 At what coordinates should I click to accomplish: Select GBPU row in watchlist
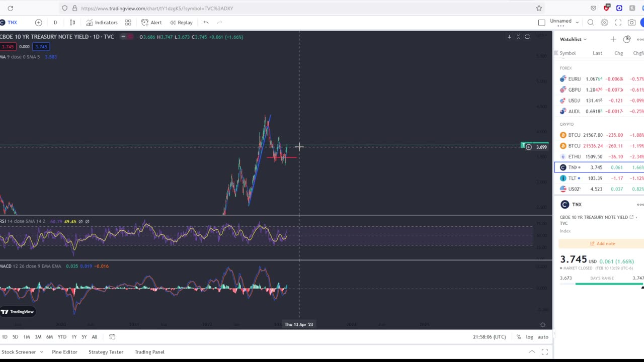(x=599, y=90)
